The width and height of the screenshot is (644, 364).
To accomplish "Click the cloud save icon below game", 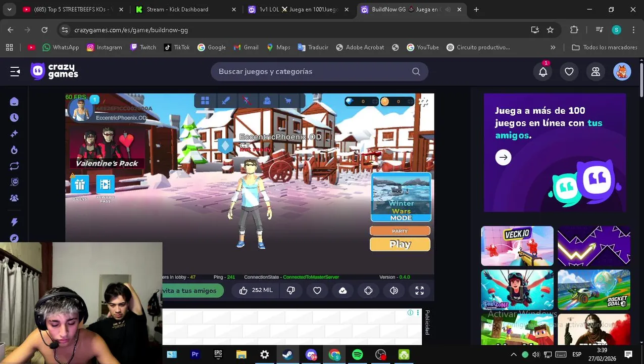I will [x=343, y=291].
